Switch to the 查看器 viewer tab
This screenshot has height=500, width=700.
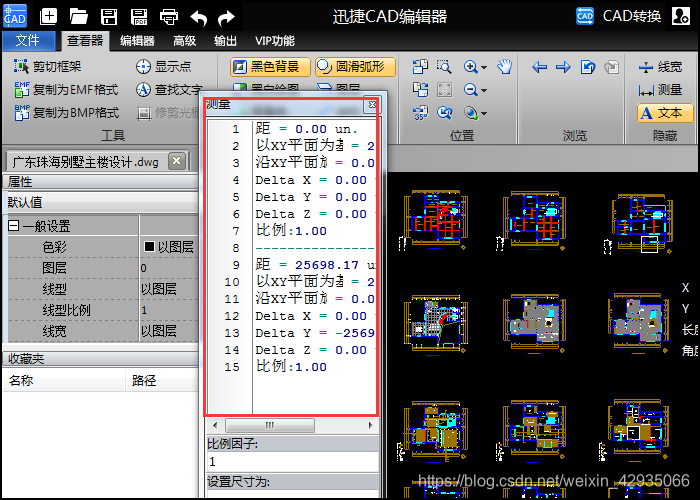(85, 41)
